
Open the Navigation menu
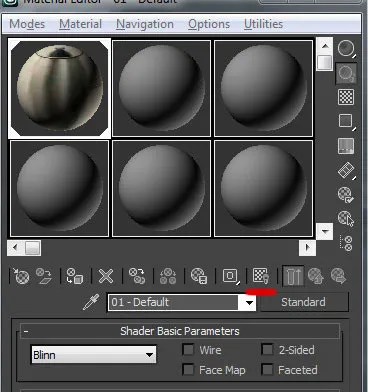[x=145, y=24]
